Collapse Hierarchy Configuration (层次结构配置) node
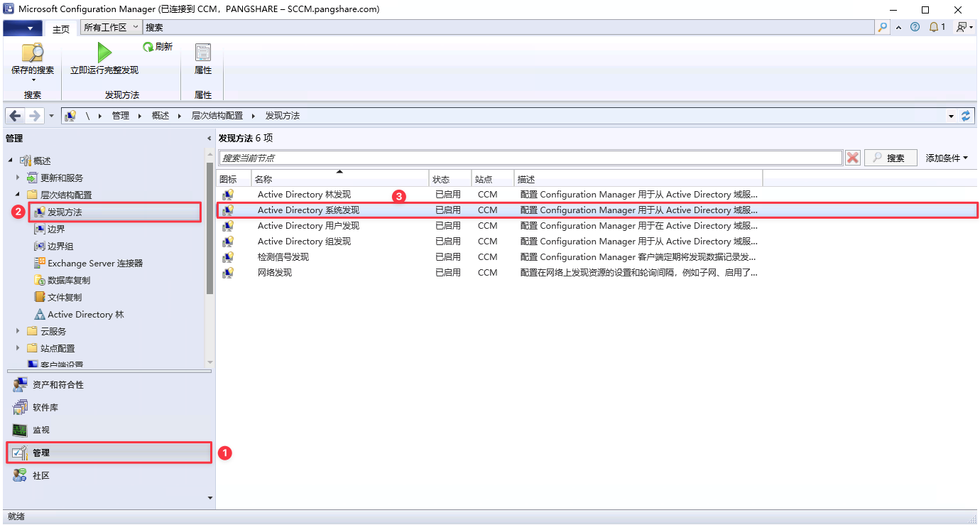980x525 pixels. pyautogui.click(x=18, y=195)
